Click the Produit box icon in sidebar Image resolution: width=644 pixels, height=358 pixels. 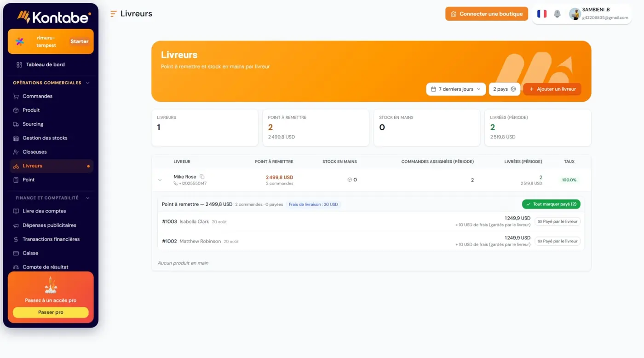16,110
